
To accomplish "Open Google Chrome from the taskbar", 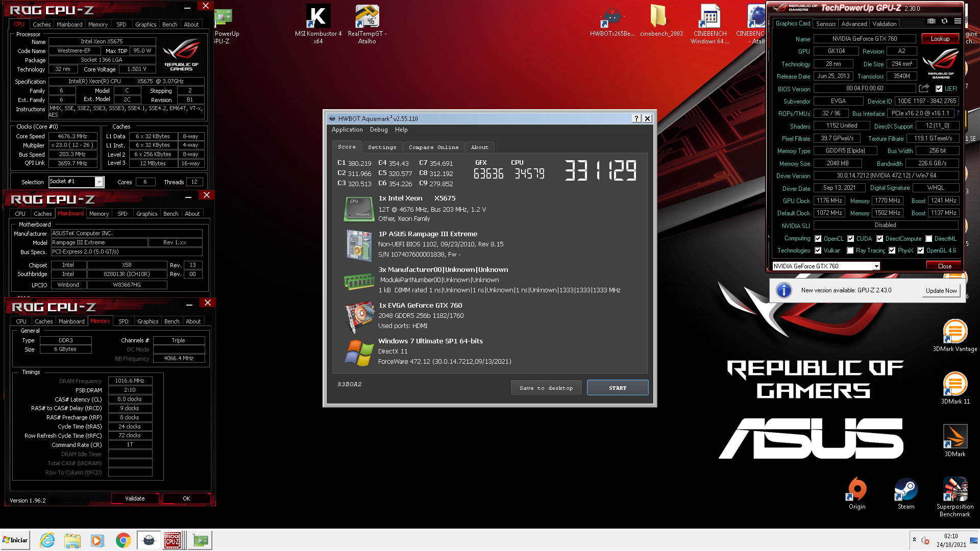I will (123, 540).
